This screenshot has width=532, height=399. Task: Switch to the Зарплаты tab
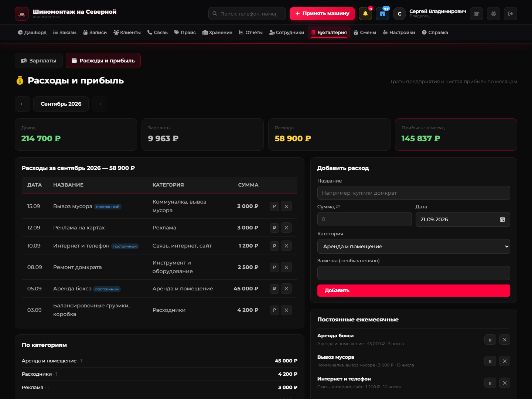tap(39, 61)
